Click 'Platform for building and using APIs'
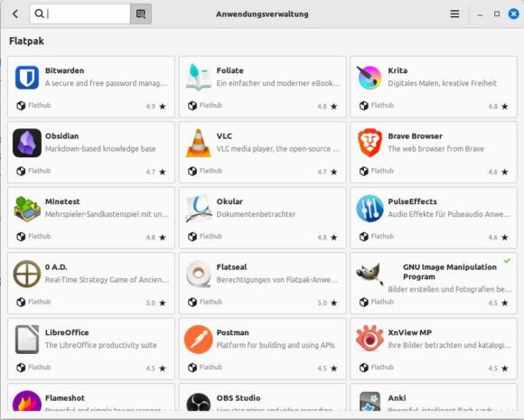 [x=276, y=345]
